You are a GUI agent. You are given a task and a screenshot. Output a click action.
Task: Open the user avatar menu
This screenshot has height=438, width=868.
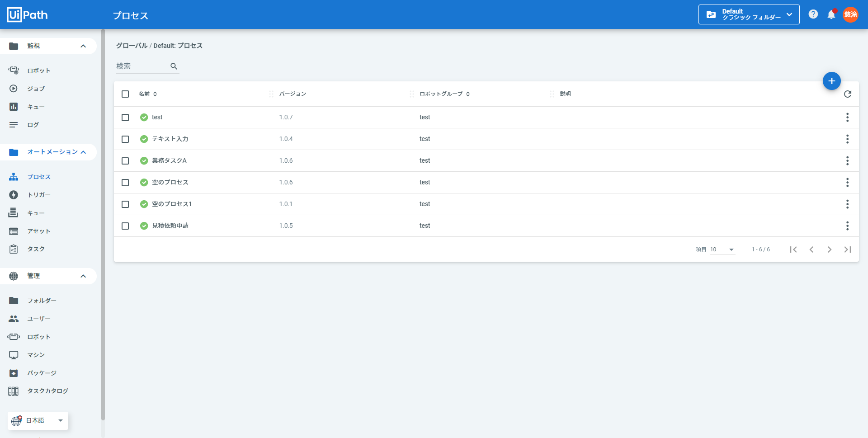[x=850, y=14]
